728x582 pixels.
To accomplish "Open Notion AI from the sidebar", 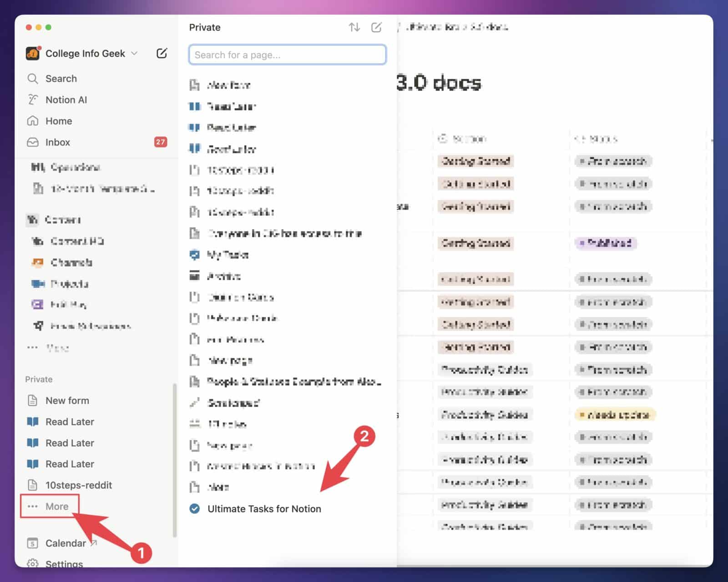I will point(66,100).
